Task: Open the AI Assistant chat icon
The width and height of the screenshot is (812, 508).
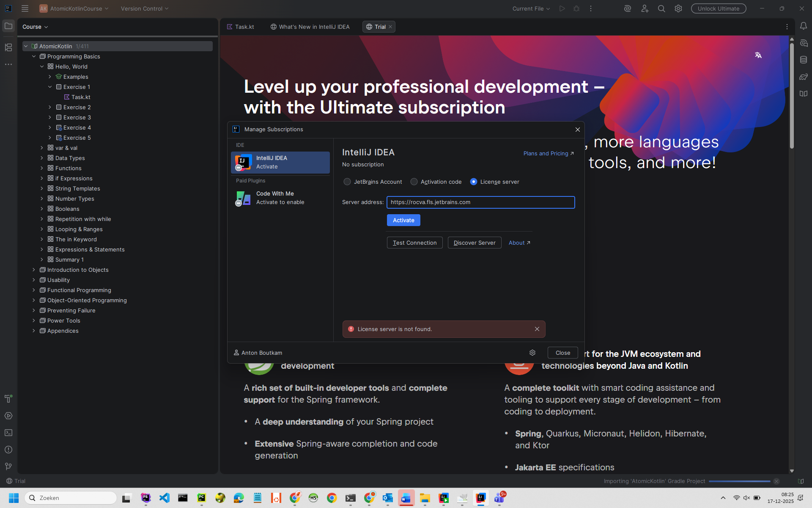Action: click(x=804, y=43)
